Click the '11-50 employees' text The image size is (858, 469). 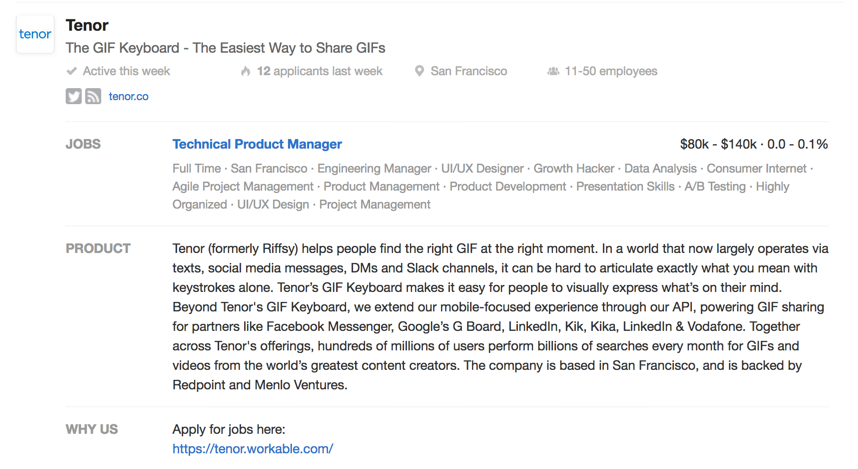tap(611, 71)
